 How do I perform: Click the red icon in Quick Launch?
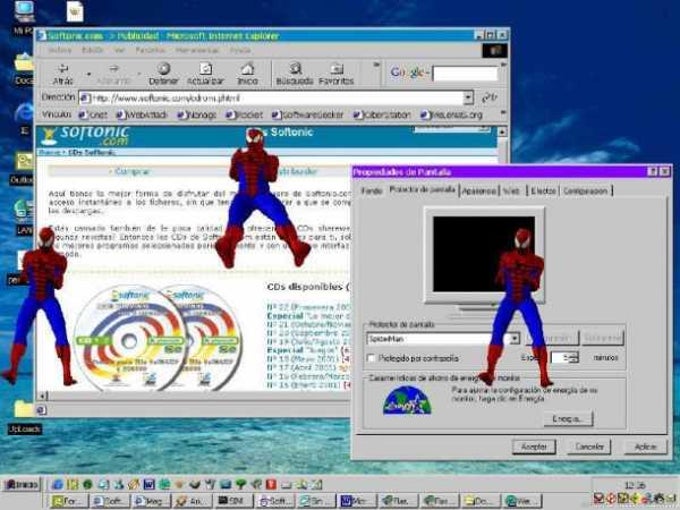tap(271, 484)
